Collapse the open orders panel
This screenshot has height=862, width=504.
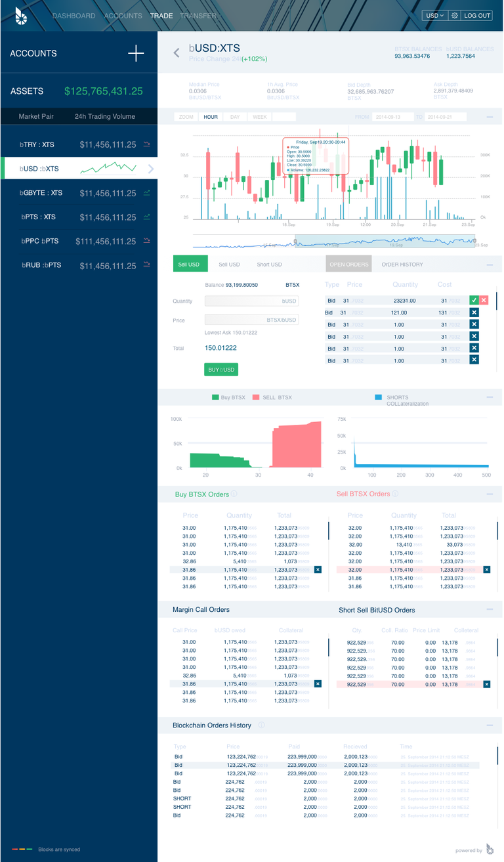(490, 265)
